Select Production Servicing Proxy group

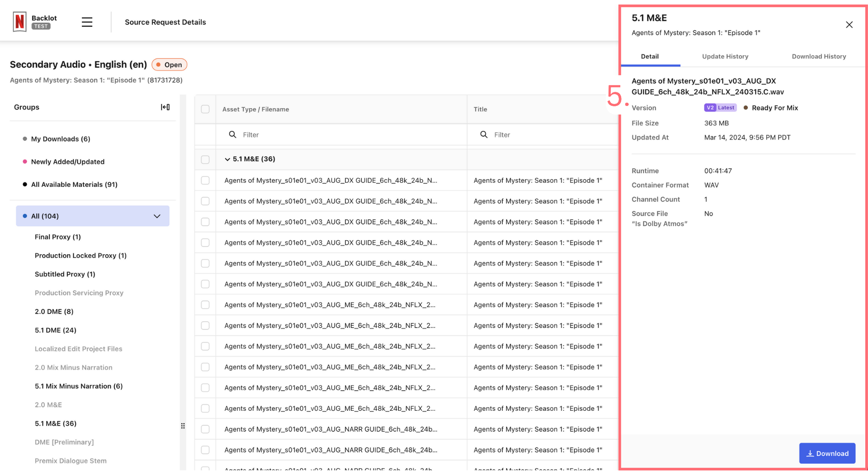click(79, 293)
